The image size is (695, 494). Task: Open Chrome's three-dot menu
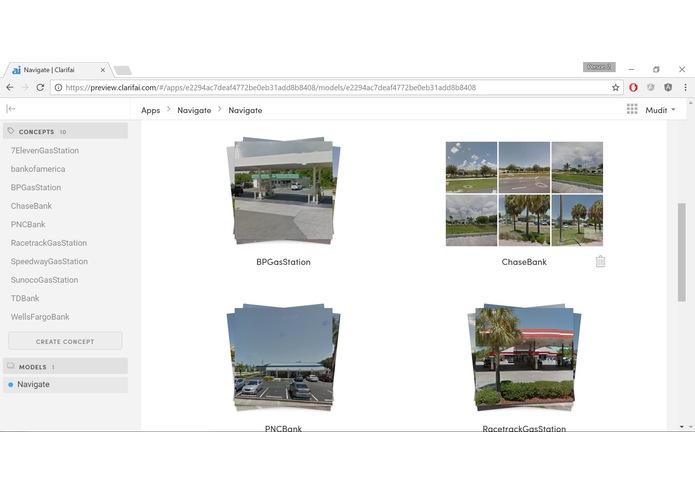click(x=685, y=88)
